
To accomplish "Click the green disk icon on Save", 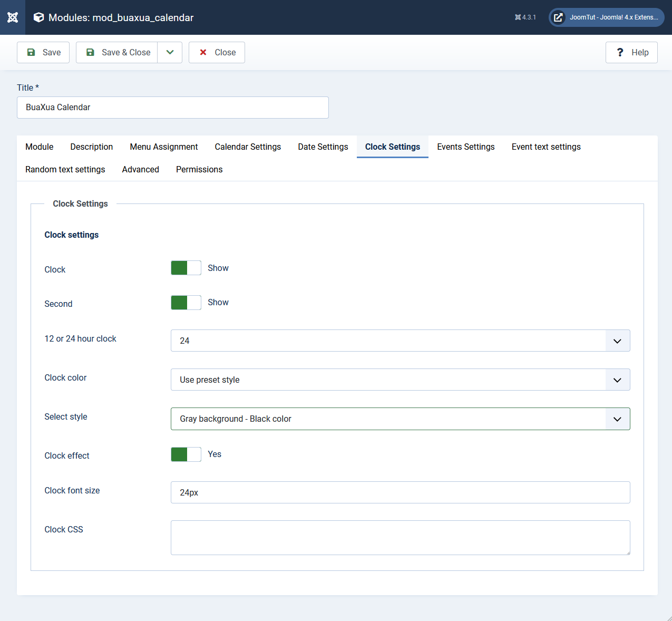I will click(31, 52).
